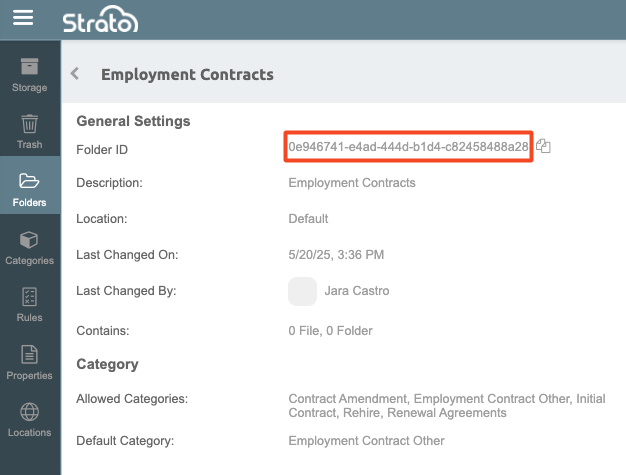The image size is (626, 475).
Task: Open the Storage section
Action: tap(29, 75)
